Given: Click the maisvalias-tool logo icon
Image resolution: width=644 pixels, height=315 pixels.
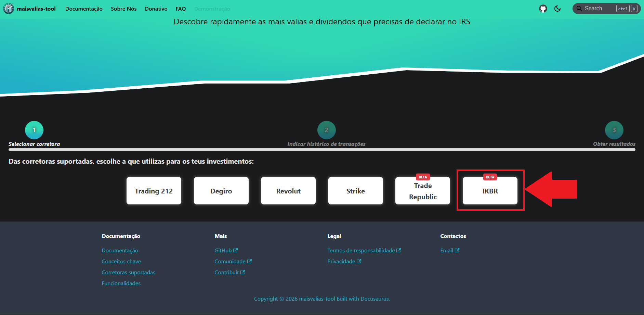Looking at the screenshot, I should [x=9, y=9].
